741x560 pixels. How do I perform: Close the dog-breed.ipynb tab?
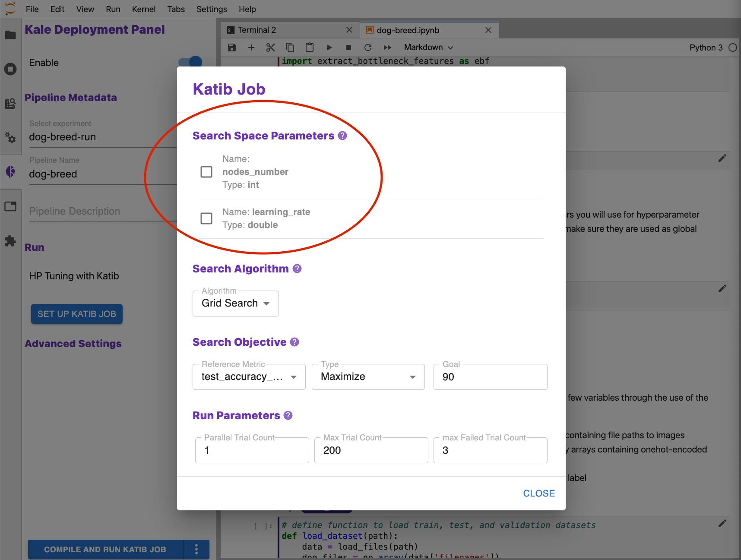click(x=488, y=30)
